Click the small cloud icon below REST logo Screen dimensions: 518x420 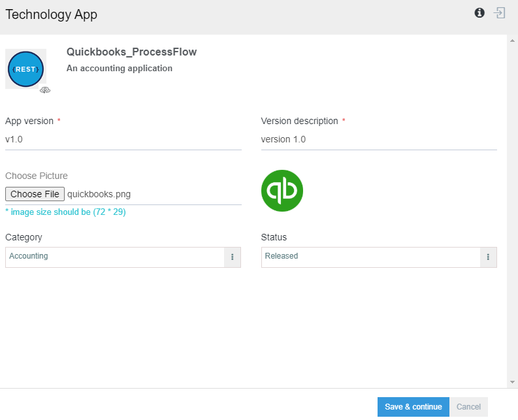tap(45, 90)
